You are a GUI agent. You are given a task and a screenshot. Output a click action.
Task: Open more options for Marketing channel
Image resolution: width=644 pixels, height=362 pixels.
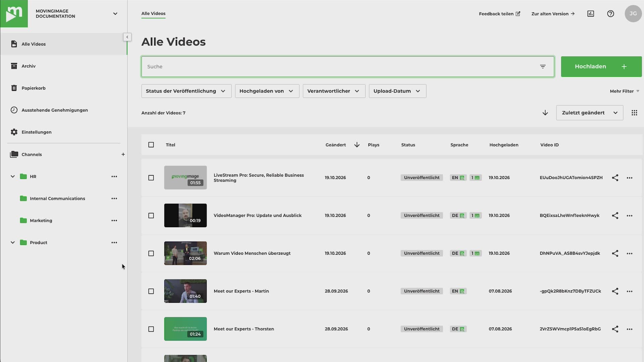(x=114, y=221)
